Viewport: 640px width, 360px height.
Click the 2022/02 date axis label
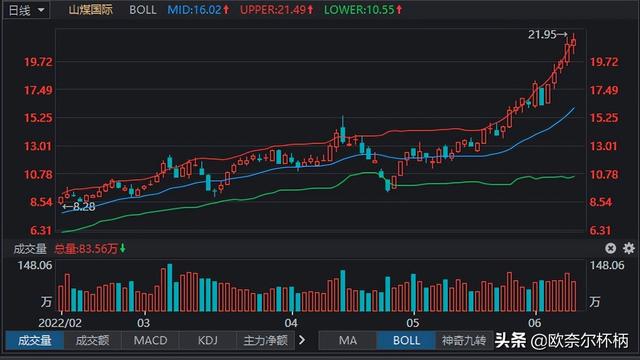pos(60,323)
